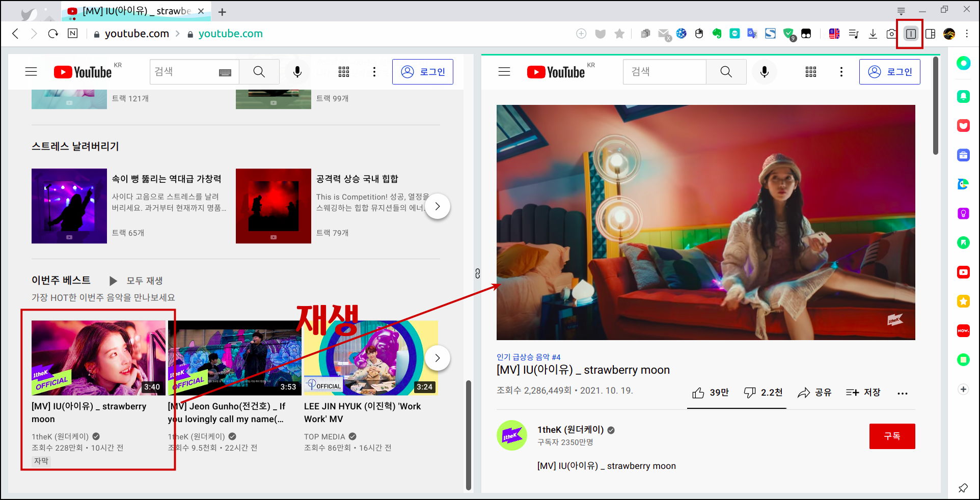980x500 pixels.
Task: Bookmark the page with the star icon
Action: click(x=619, y=34)
